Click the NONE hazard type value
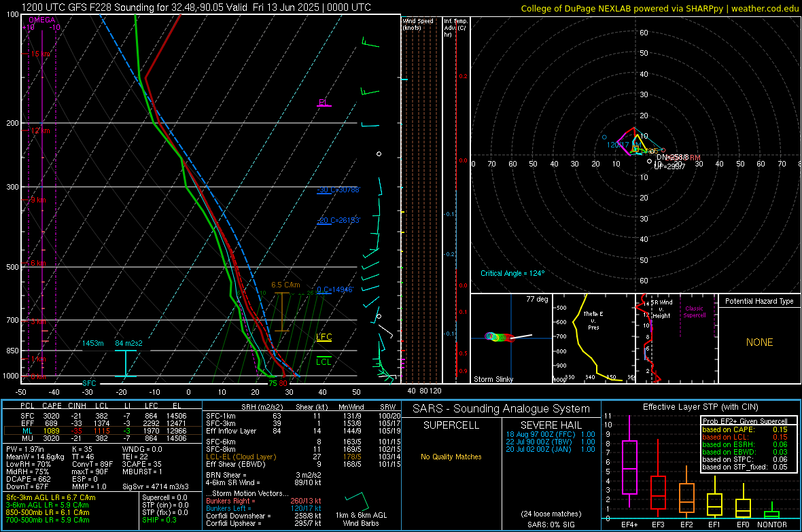The height and width of the screenshot is (532, 802). click(759, 342)
